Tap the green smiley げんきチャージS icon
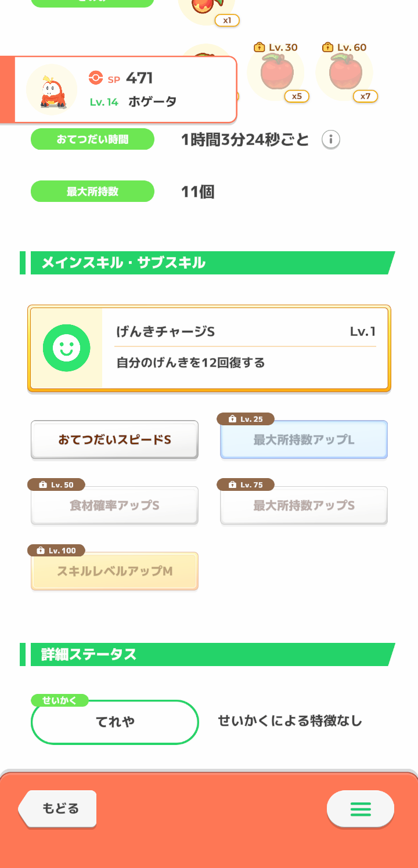418x868 pixels. tap(67, 348)
